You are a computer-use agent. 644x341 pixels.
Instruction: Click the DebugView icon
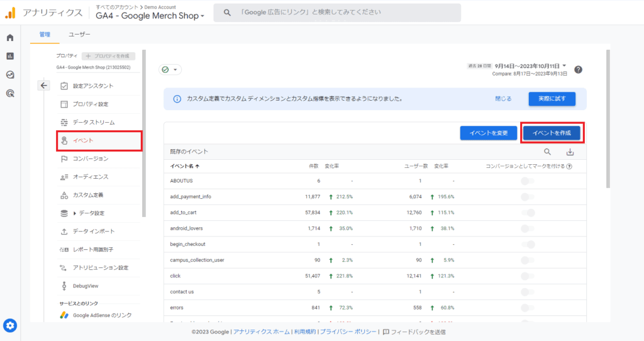pyautogui.click(x=64, y=286)
